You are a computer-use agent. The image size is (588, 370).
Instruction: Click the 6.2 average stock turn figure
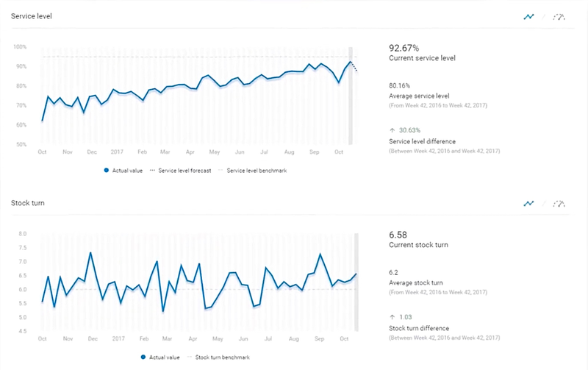(x=394, y=271)
